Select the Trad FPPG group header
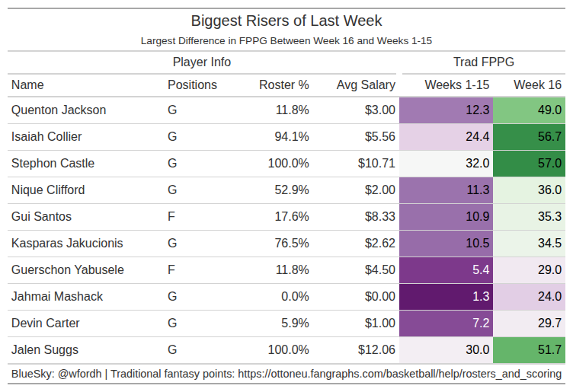Image resolution: width=573 pixels, height=392 pixels. (484, 62)
